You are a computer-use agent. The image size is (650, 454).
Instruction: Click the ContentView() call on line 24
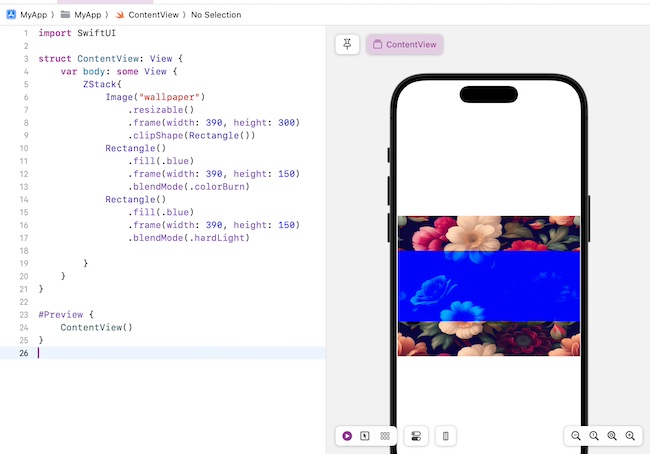click(96, 327)
